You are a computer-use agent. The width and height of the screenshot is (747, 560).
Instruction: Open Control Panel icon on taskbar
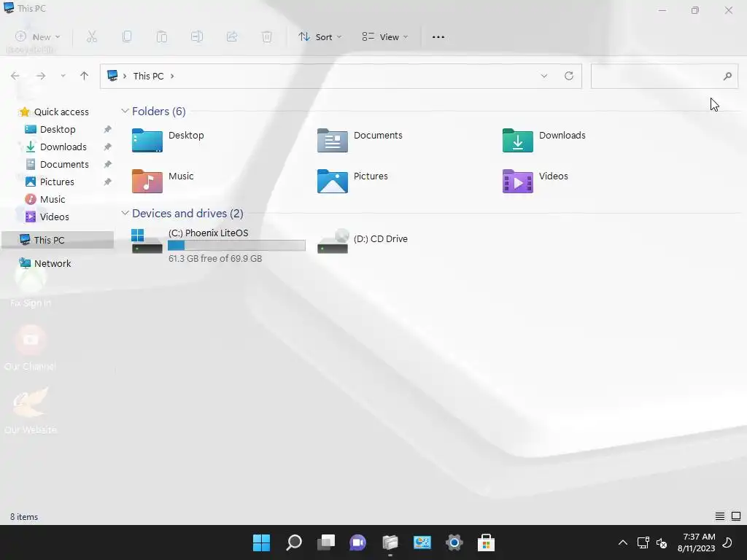(x=422, y=542)
